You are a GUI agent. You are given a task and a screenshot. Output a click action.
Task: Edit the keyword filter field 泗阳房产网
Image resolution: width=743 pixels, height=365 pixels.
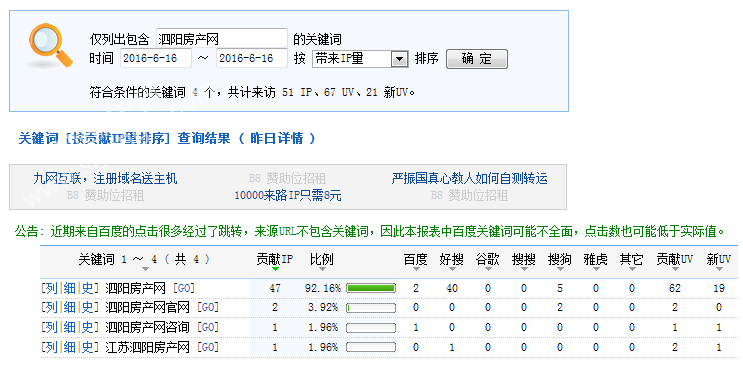point(222,38)
